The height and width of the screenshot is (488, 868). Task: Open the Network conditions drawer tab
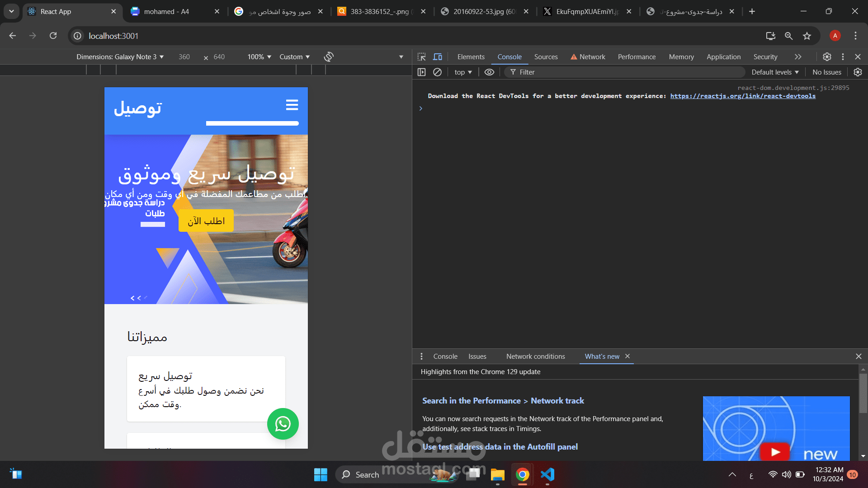coord(535,357)
